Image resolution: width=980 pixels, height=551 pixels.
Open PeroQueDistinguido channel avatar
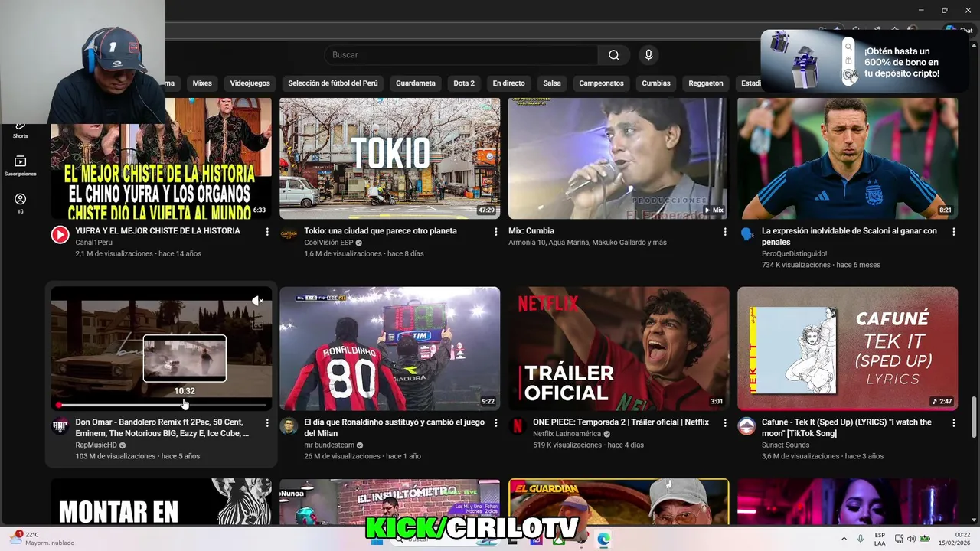pyautogui.click(x=746, y=235)
